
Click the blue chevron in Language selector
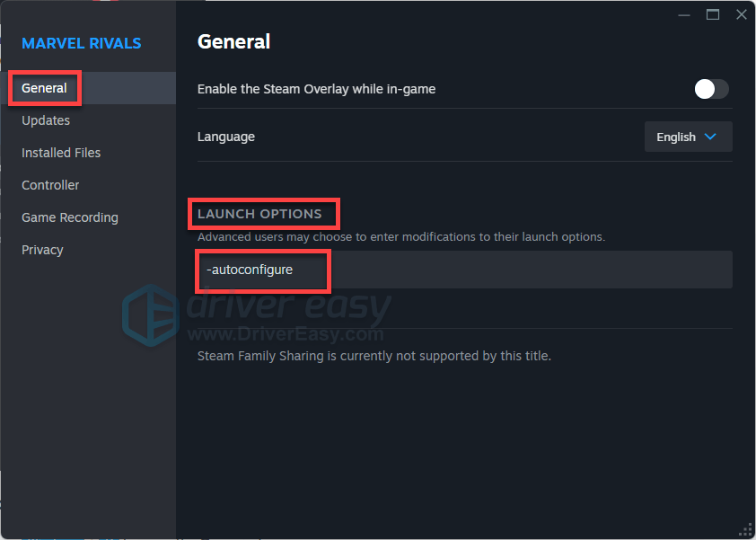click(x=710, y=137)
